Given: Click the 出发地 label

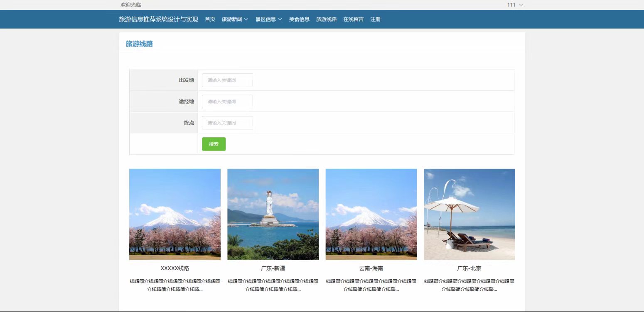Looking at the screenshot, I should click(186, 80).
